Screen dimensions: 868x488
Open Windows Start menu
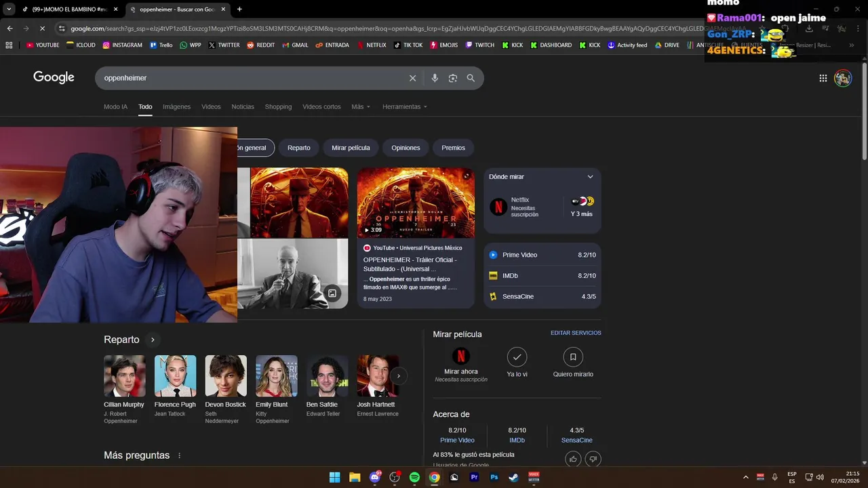[x=335, y=477]
